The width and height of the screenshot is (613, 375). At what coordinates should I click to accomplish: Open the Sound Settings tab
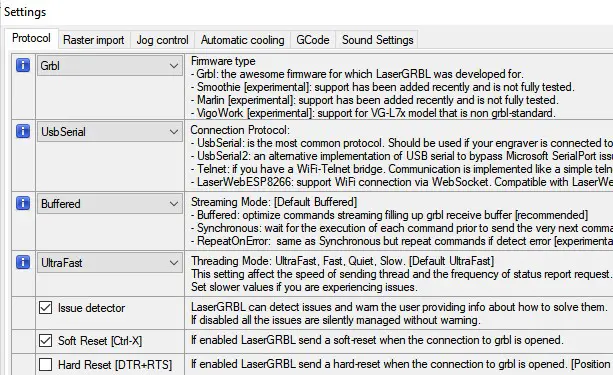coord(377,40)
